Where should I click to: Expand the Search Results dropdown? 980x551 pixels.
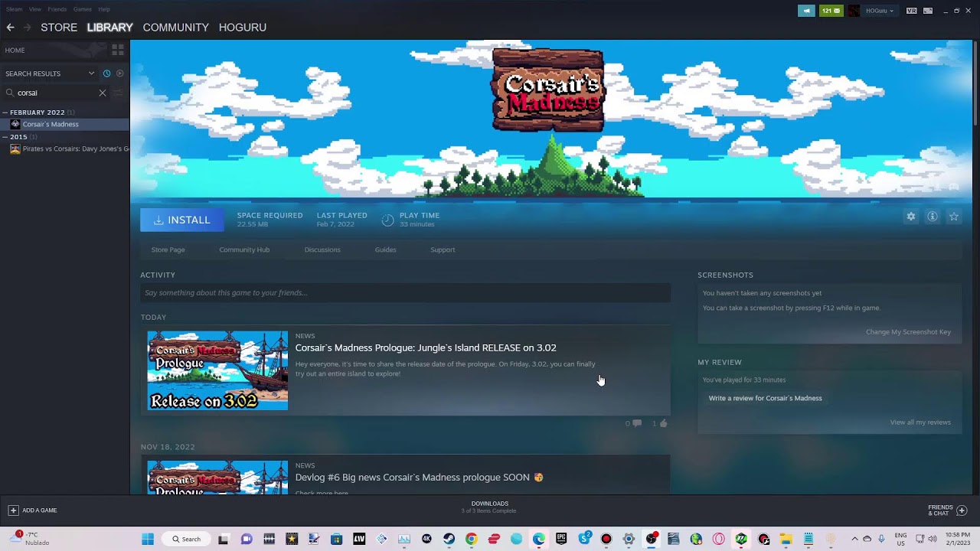coord(91,73)
